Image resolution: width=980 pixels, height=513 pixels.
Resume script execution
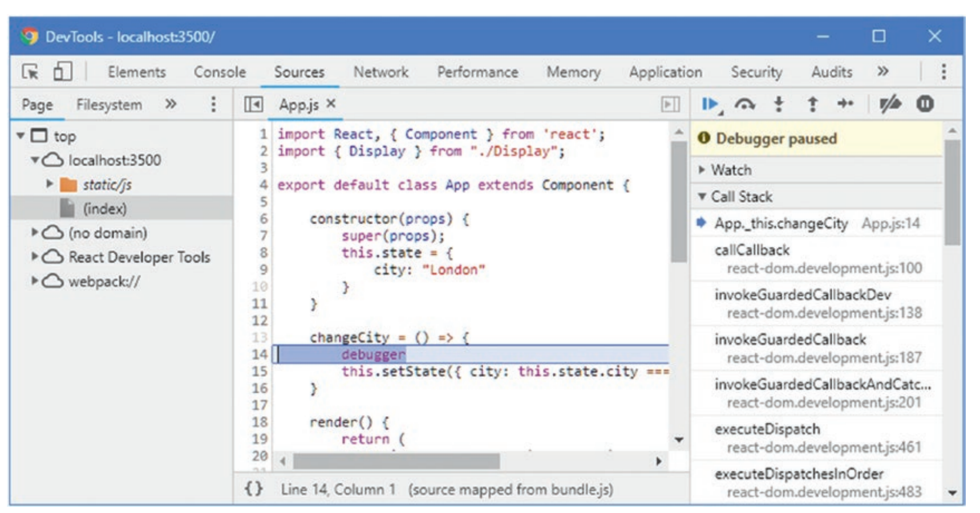click(711, 104)
